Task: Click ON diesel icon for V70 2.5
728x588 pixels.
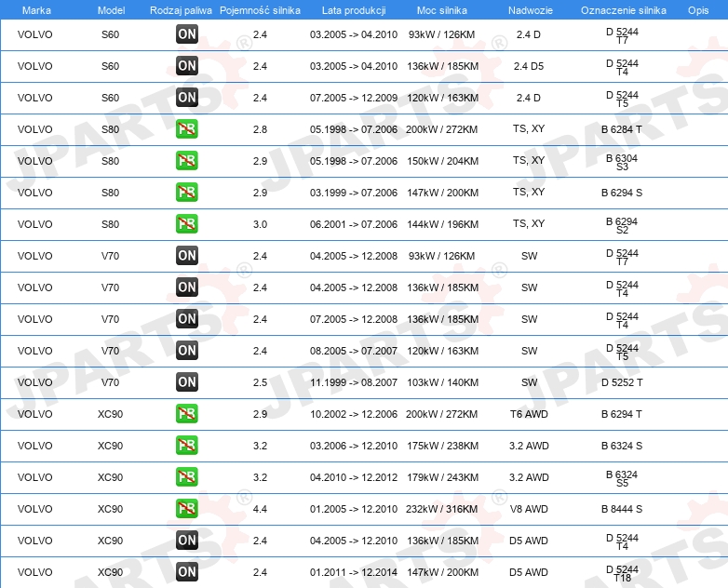Action: 187,382
